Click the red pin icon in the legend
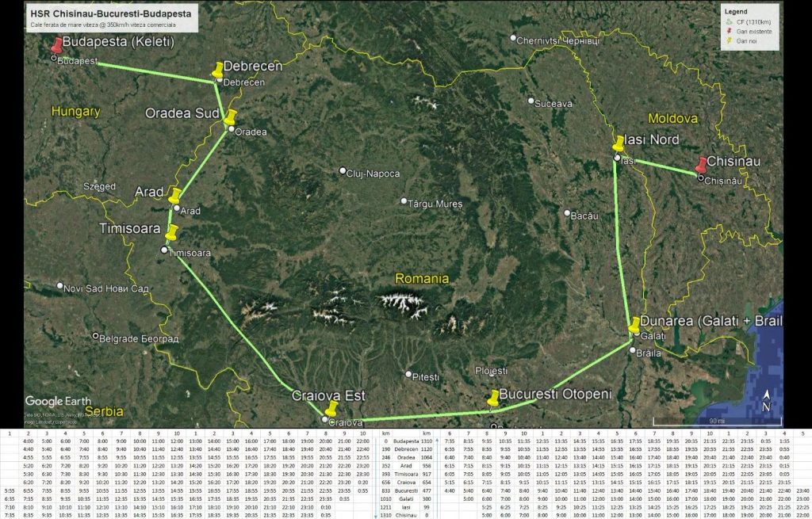This screenshot has height=519, width=812. click(730, 31)
